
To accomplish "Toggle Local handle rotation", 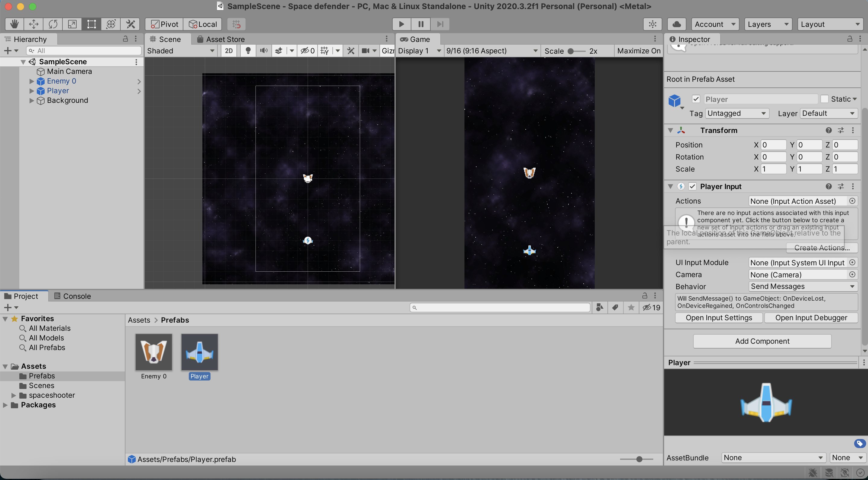I will (x=202, y=24).
